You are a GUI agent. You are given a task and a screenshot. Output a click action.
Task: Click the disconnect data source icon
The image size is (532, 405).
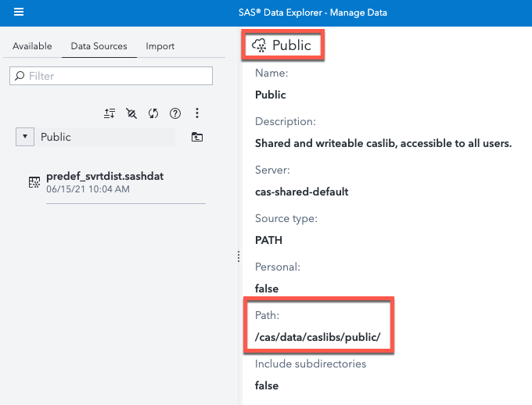(131, 113)
